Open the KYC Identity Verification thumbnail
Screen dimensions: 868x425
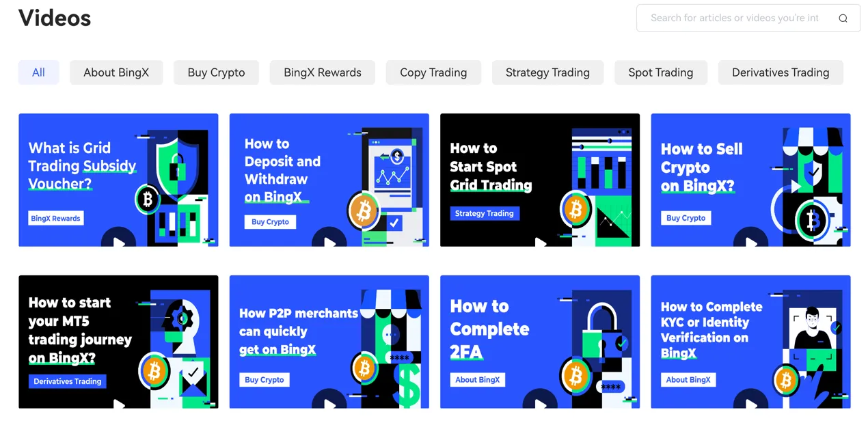(751, 342)
